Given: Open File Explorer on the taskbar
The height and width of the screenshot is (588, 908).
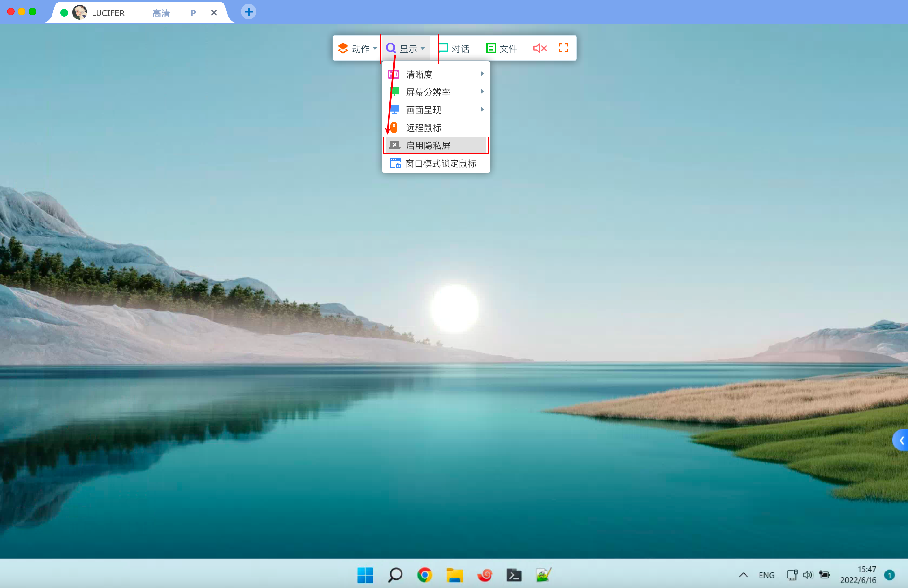Looking at the screenshot, I should pyautogui.click(x=454, y=575).
